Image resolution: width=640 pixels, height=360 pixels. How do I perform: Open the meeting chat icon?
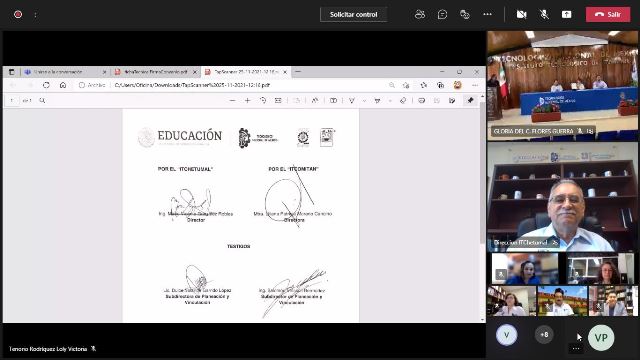442,14
